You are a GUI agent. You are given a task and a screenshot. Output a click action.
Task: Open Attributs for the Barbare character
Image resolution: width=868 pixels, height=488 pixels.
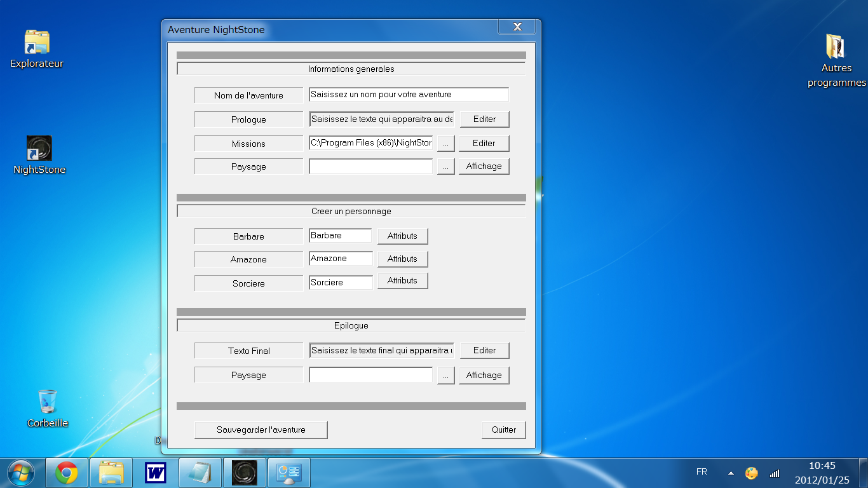pos(402,236)
